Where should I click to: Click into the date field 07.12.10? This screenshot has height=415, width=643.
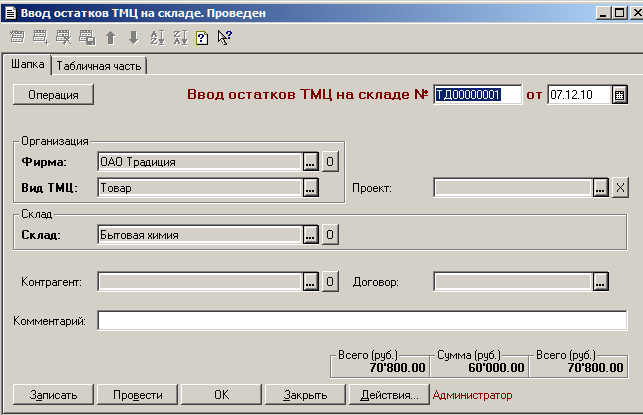[580, 95]
